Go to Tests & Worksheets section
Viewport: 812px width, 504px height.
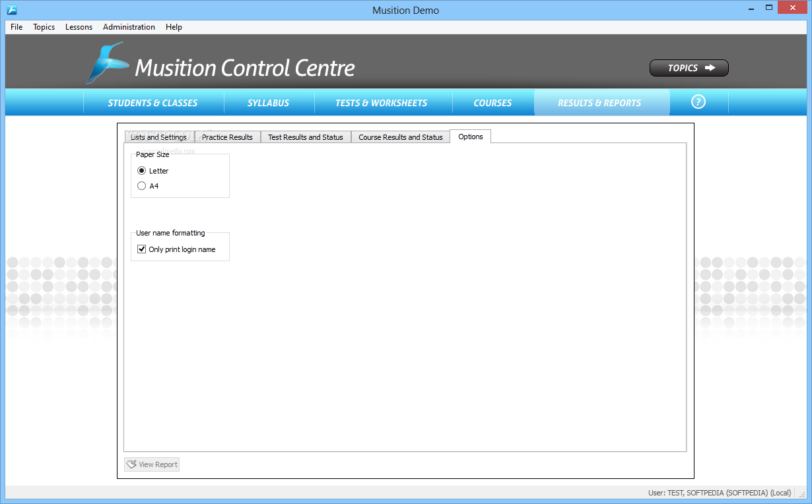(382, 103)
